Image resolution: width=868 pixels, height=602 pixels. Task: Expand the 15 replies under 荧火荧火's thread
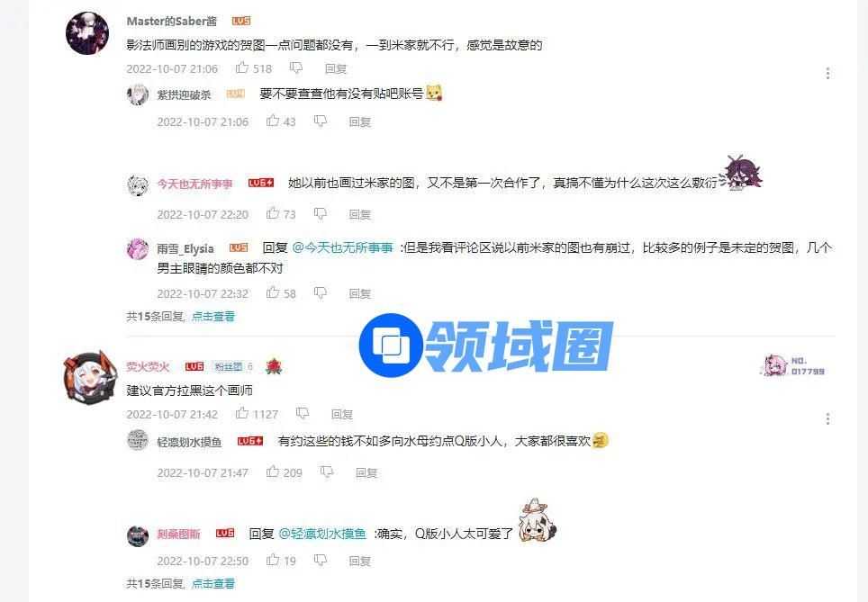[x=213, y=583]
